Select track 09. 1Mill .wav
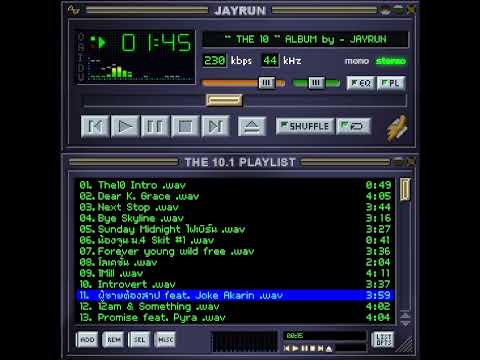 coord(235,273)
